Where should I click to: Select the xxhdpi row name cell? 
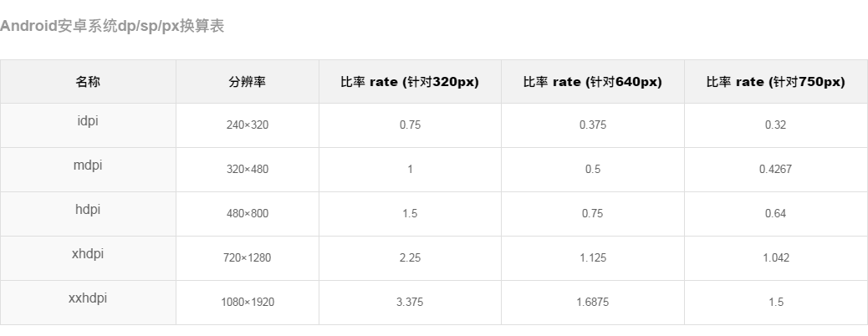(88, 303)
